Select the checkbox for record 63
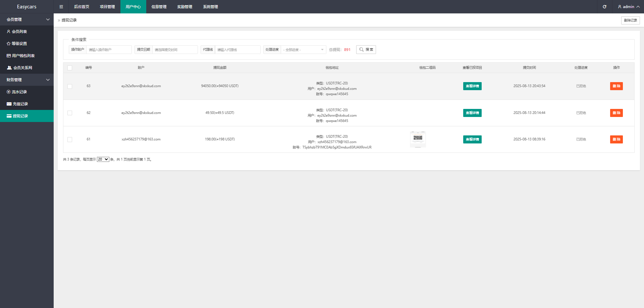644x308 pixels. click(x=70, y=86)
